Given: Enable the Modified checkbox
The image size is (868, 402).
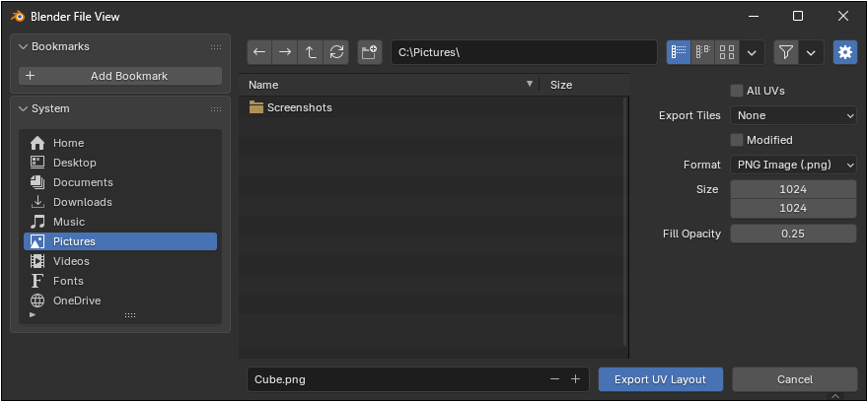Looking at the screenshot, I should click(737, 140).
